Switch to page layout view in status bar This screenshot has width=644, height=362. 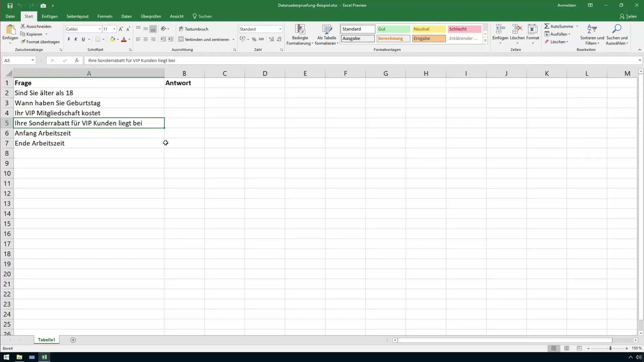[567, 349]
